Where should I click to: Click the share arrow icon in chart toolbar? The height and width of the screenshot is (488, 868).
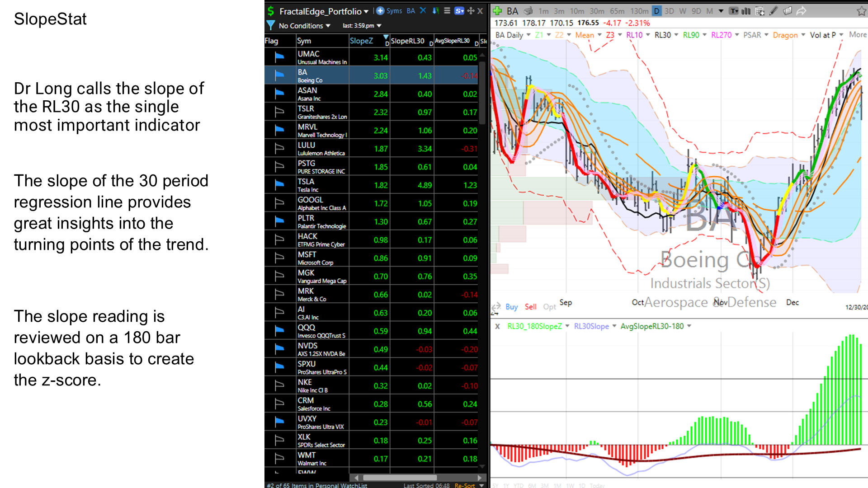[x=801, y=11]
